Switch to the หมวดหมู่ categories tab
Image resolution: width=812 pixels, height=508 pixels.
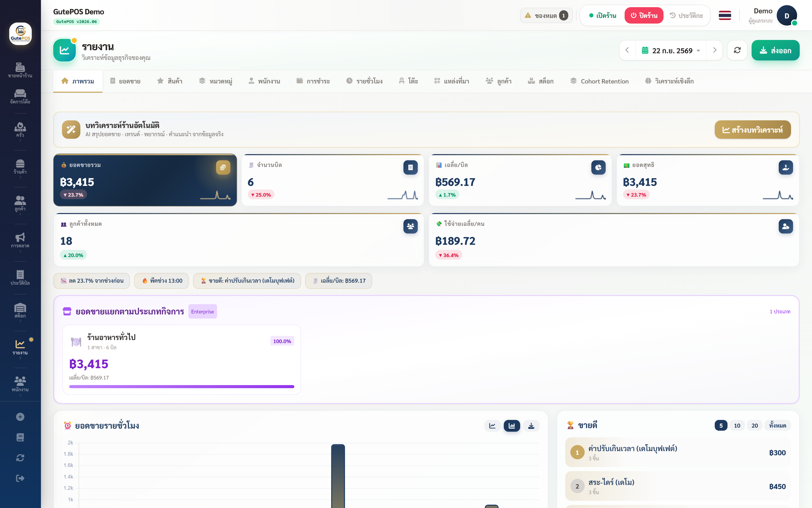(x=215, y=81)
